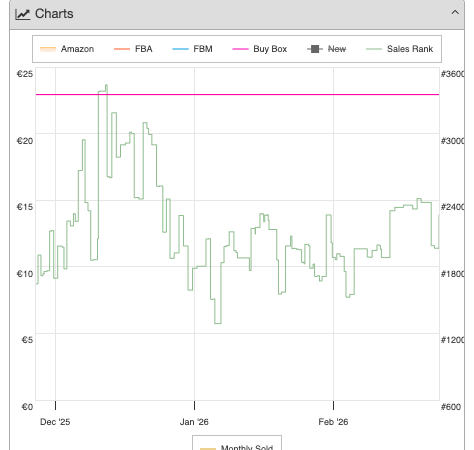Click the Feb '26 axis label
474x450 pixels.
tap(333, 422)
